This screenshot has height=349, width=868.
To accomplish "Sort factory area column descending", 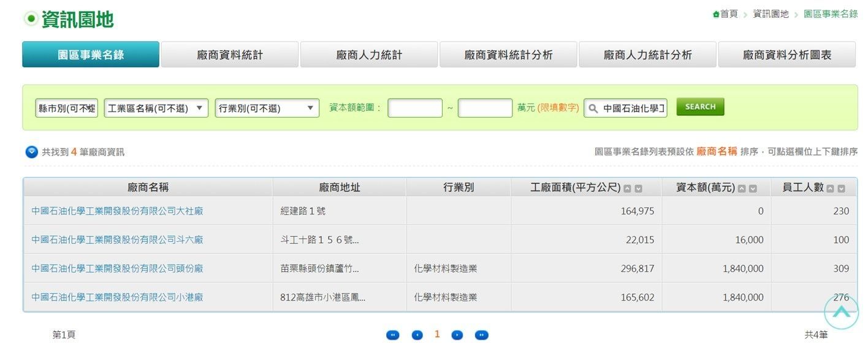I will pos(638,189).
